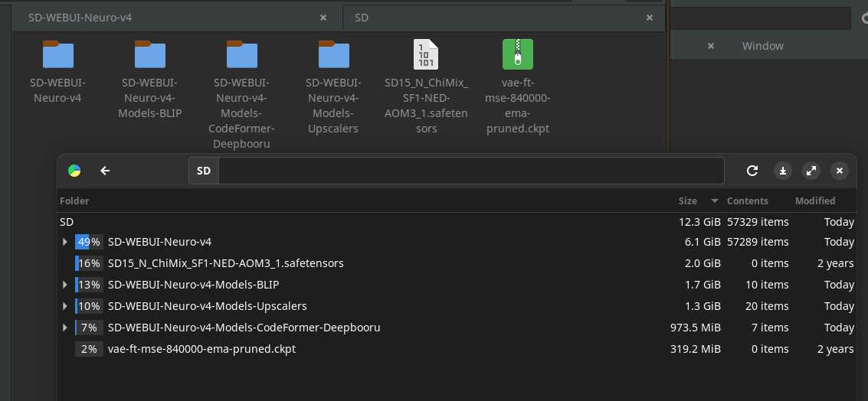Open the SD-WEBUI-Neuro-v4-Models-BLIP folder icon
The height and width of the screenshot is (401, 868).
click(150, 55)
